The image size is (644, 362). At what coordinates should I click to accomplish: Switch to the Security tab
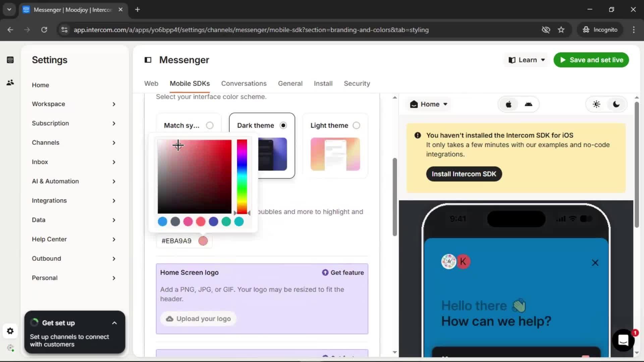tap(357, 83)
